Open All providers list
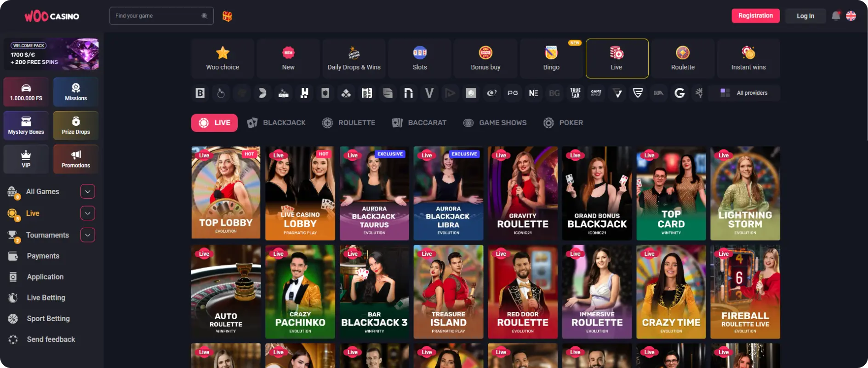The image size is (868, 368). point(744,93)
